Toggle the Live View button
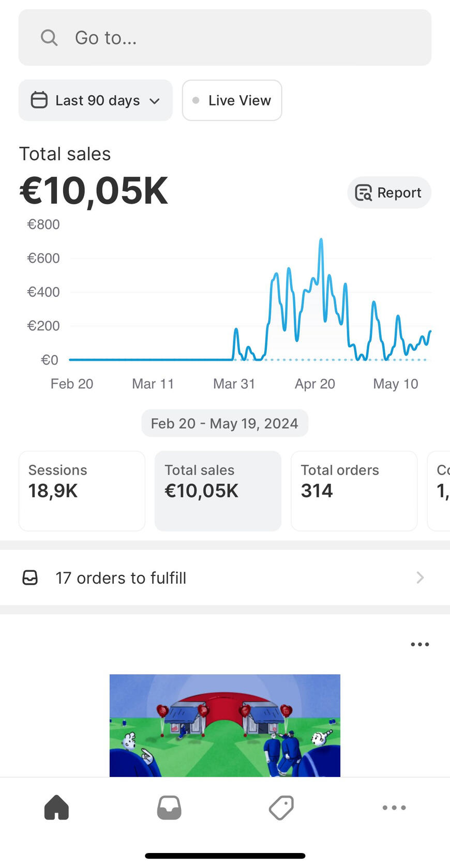Image resolution: width=450 pixels, height=868 pixels. pyautogui.click(x=232, y=100)
